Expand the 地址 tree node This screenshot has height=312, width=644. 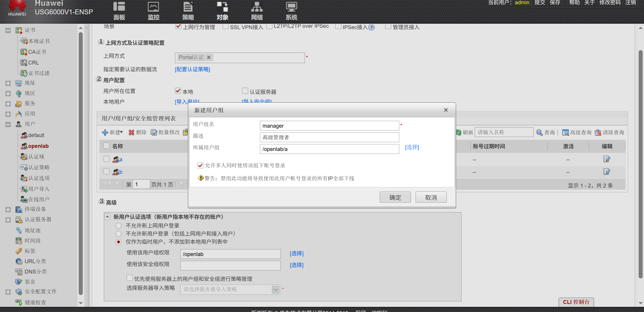pos(8,83)
